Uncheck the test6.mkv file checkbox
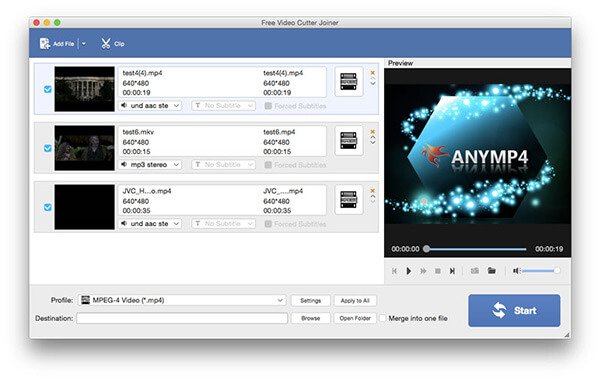The height and width of the screenshot is (380, 600). (x=47, y=148)
